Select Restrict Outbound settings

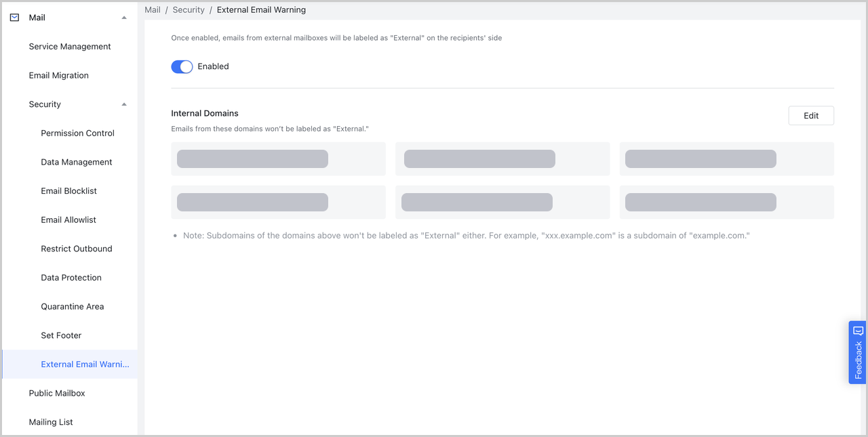77,249
